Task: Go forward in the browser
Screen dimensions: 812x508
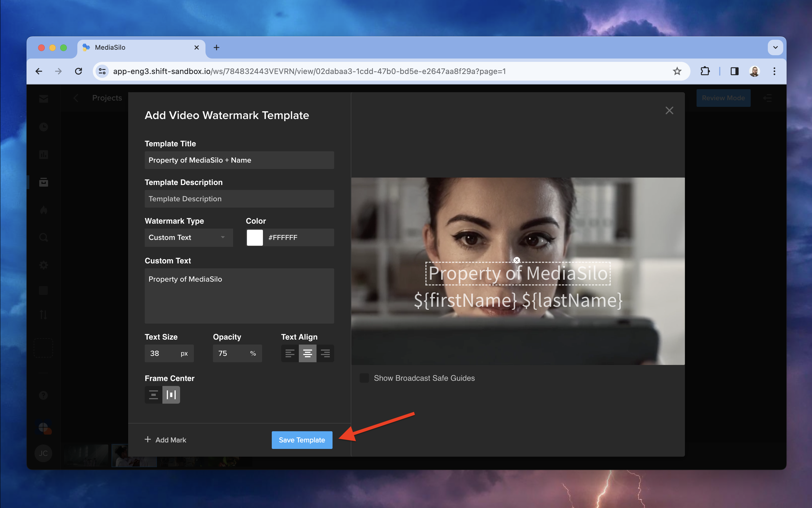Action: 59,71
